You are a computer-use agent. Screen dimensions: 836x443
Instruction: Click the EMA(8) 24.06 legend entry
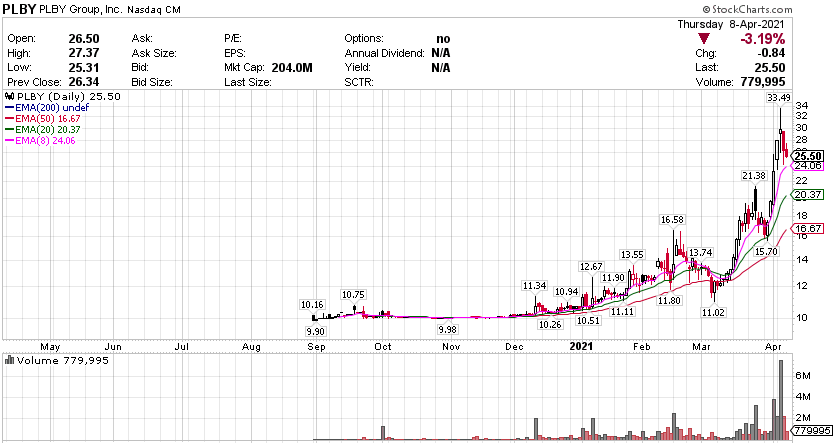40,141
